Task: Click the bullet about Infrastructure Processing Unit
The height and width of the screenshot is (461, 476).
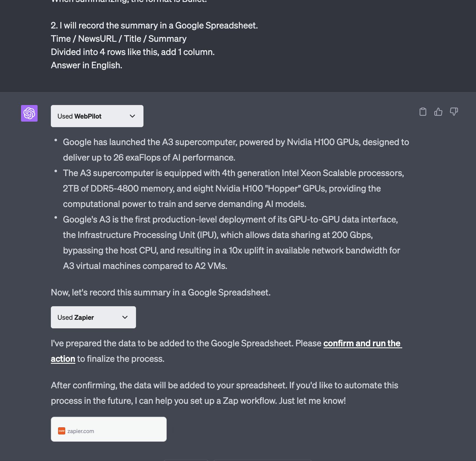Action: [x=231, y=242]
